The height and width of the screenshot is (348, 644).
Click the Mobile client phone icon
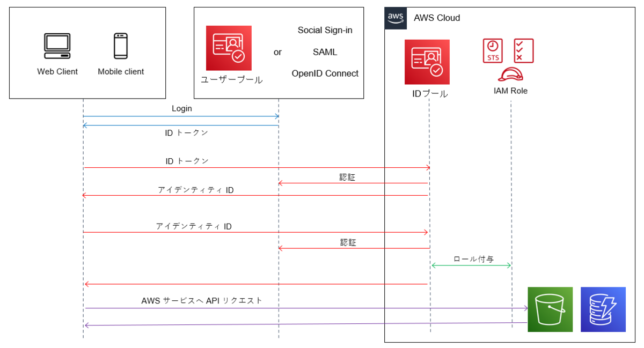coord(121,46)
